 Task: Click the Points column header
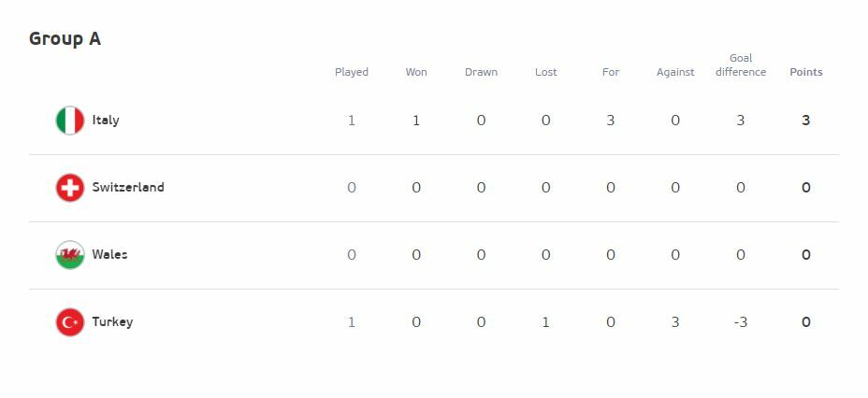806,72
